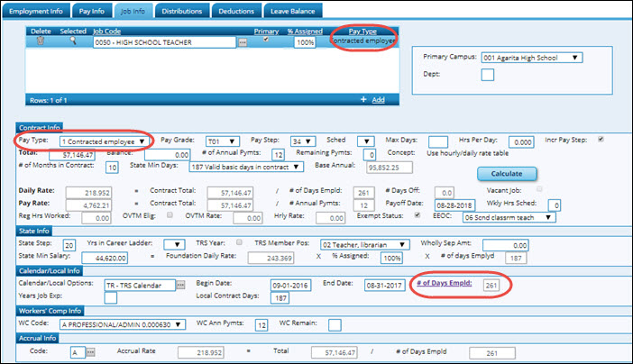Enable the TRS Year checkbox
Image resolution: width=633 pixels, height=364 pixels.
tap(237, 243)
